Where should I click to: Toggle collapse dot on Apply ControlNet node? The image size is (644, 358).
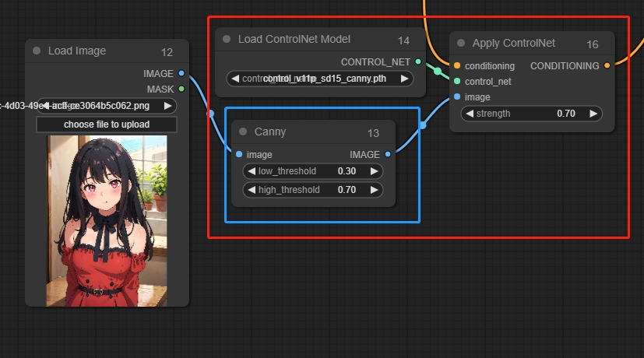pyautogui.click(x=461, y=44)
